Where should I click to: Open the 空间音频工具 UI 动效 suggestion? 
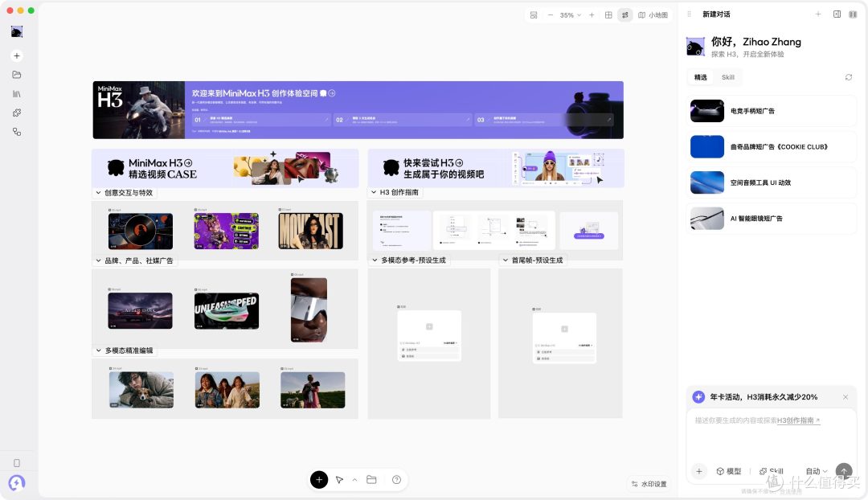(x=772, y=182)
